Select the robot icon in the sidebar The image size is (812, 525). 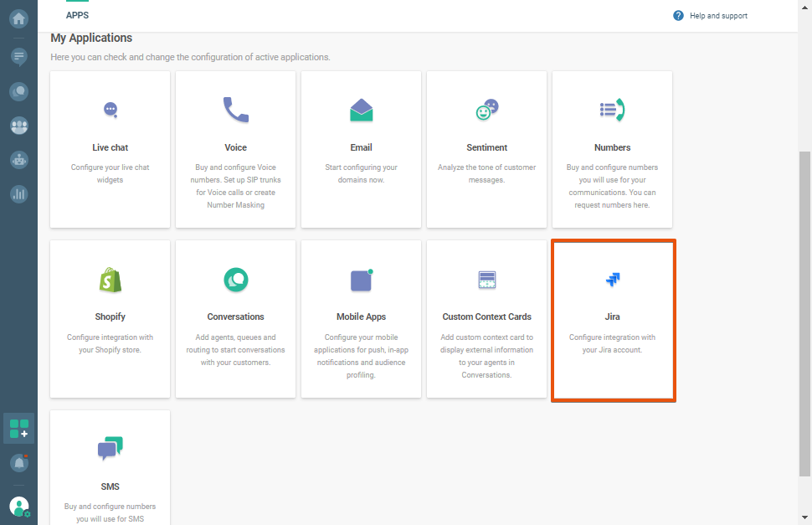(x=18, y=159)
